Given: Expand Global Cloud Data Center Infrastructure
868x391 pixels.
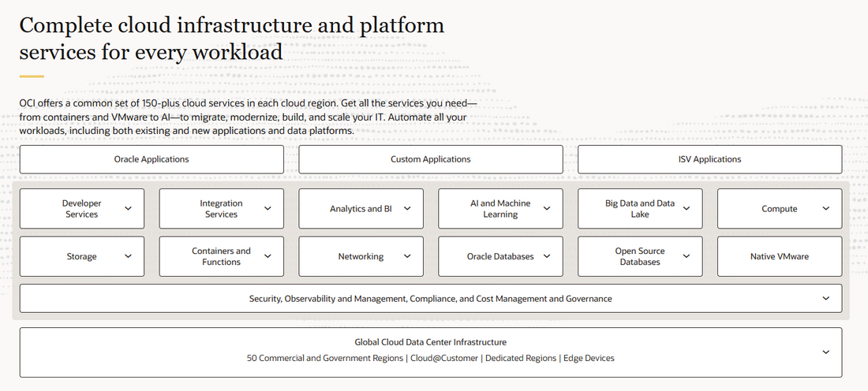Looking at the screenshot, I should (x=826, y=352).
